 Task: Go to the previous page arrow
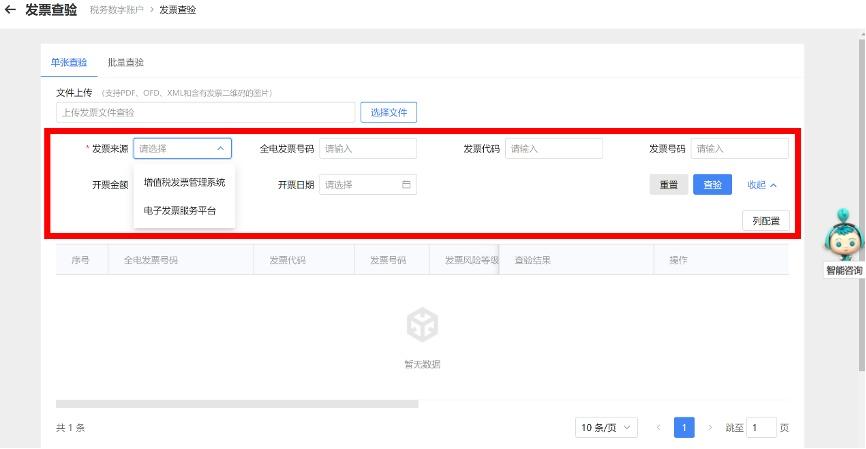(659, 428)
